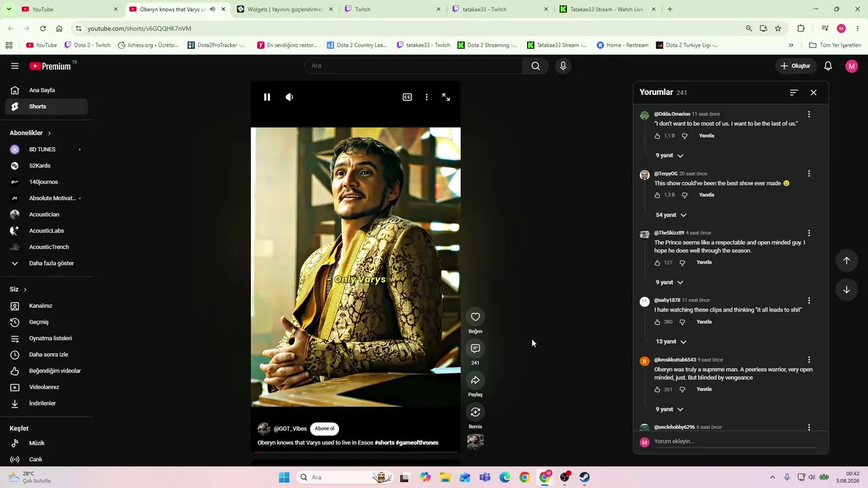Sort the comments with the sort icon

(x=794, y=92)
